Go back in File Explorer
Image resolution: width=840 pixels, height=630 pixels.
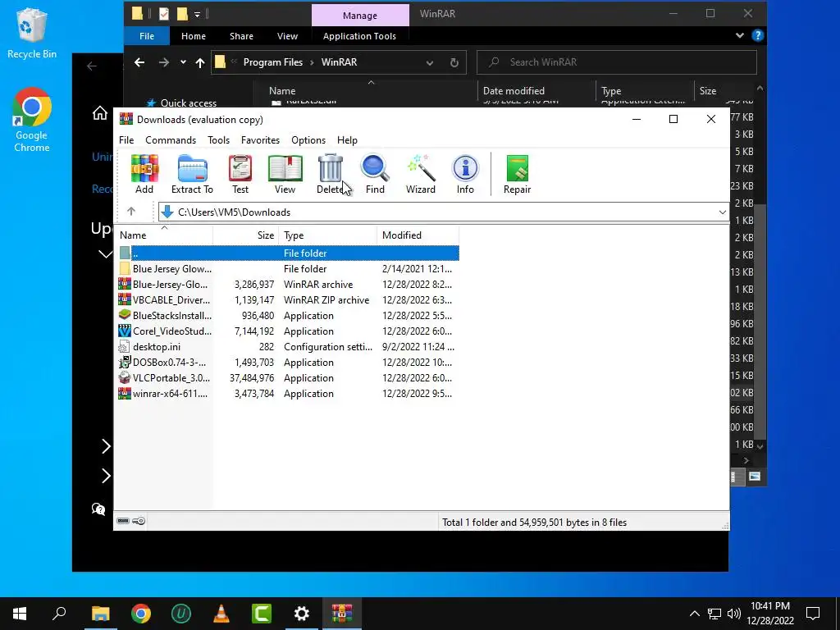pyautogui.click(x=139, y=62)
